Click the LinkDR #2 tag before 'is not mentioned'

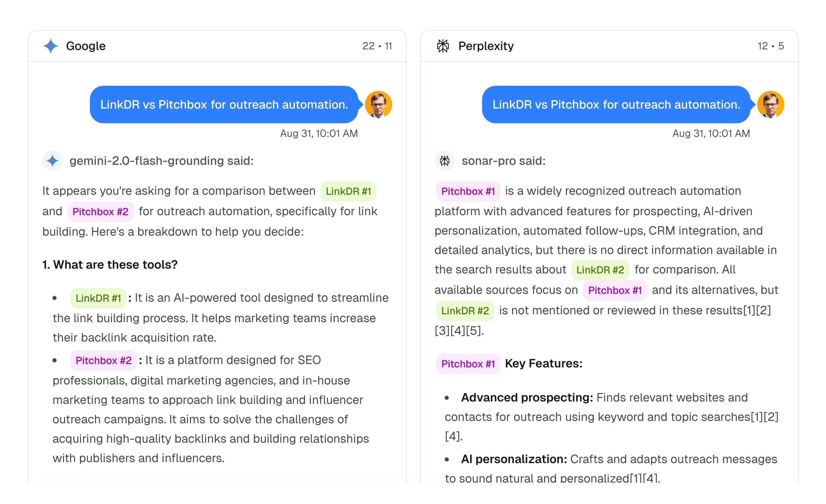(x=465, y=311)
